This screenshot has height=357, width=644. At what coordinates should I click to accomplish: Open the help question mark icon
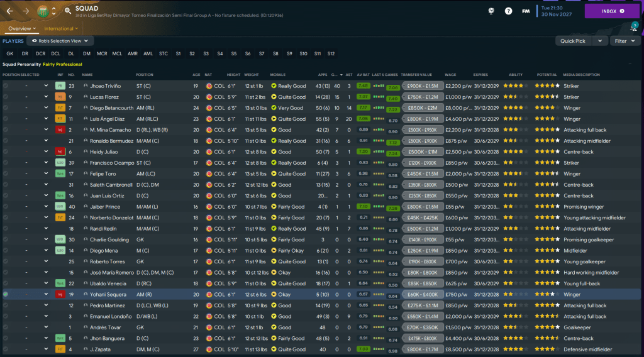pyautogui.click(x=508, y=11)
